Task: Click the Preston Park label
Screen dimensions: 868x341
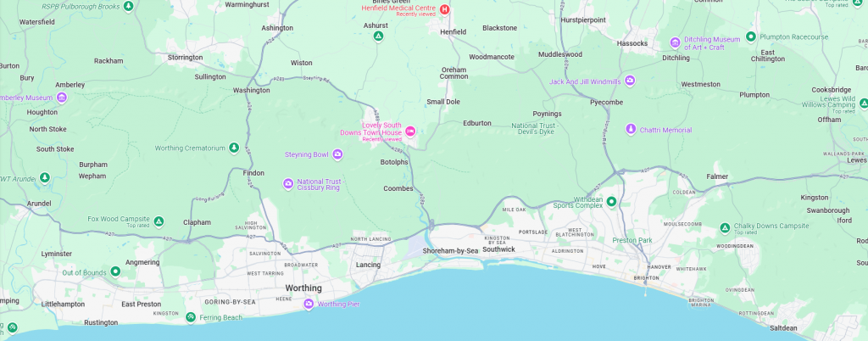Action: [x=632, y=240]
